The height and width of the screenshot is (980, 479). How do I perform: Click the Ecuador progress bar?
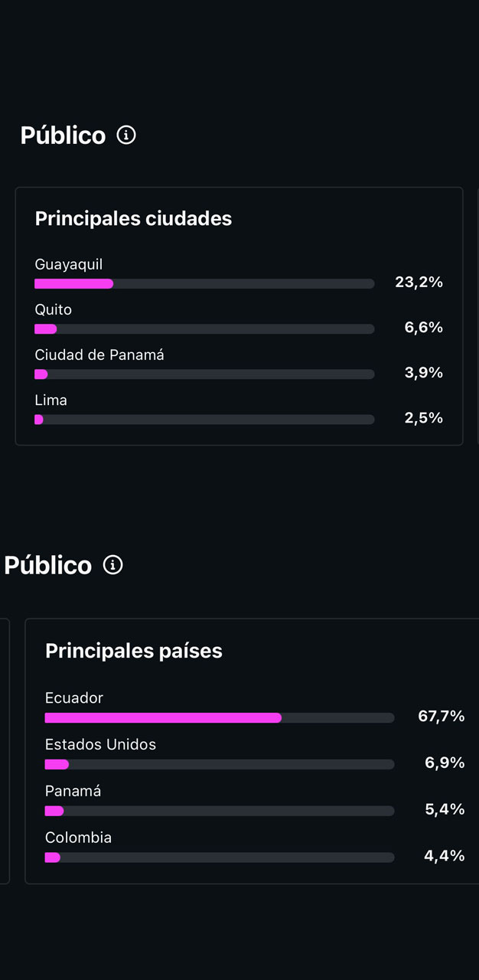(x=220, y=718)
